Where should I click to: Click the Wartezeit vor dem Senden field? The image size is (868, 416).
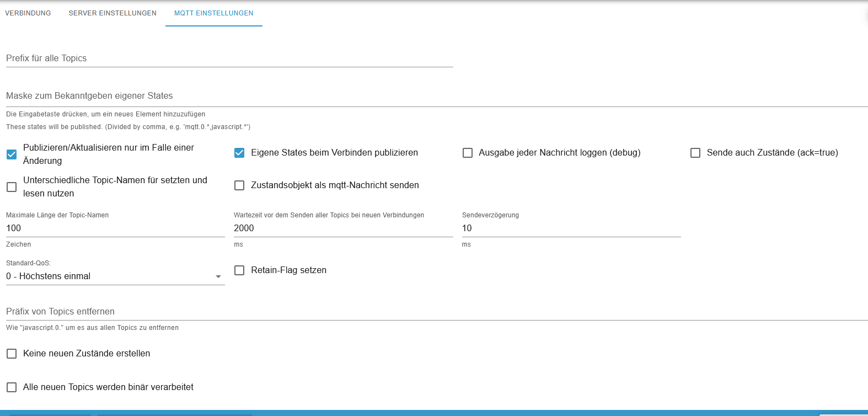pos(343,228)
